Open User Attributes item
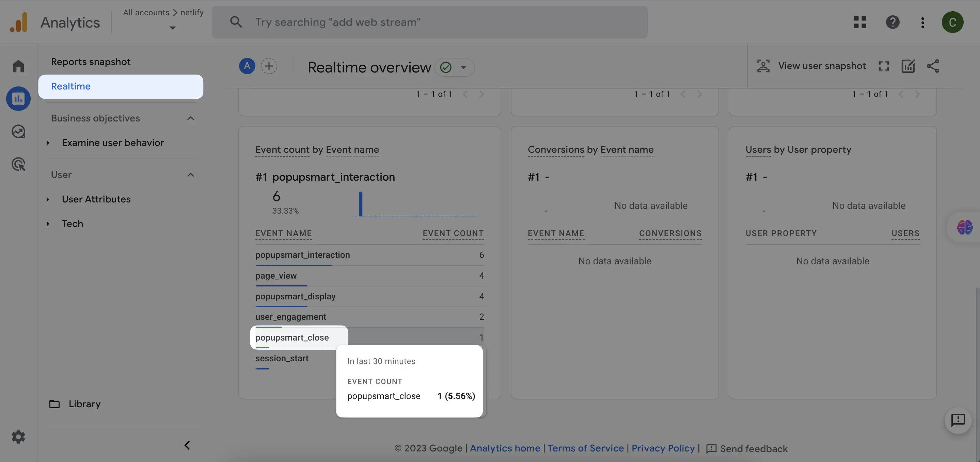 [x=96, y=199]
